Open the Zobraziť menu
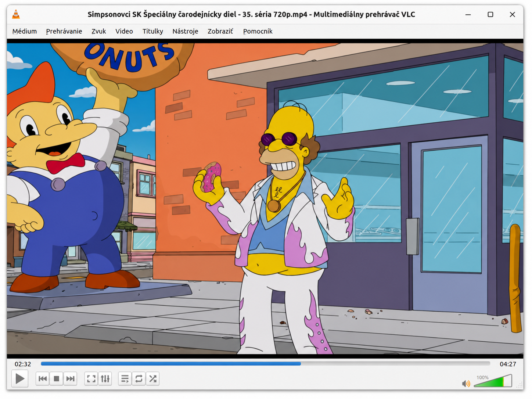The image size is (532, 399). click(x=220, y=31)
